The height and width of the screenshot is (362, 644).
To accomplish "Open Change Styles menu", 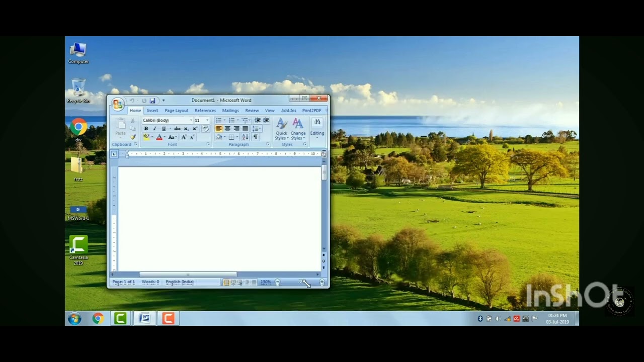I will [298, 129].
